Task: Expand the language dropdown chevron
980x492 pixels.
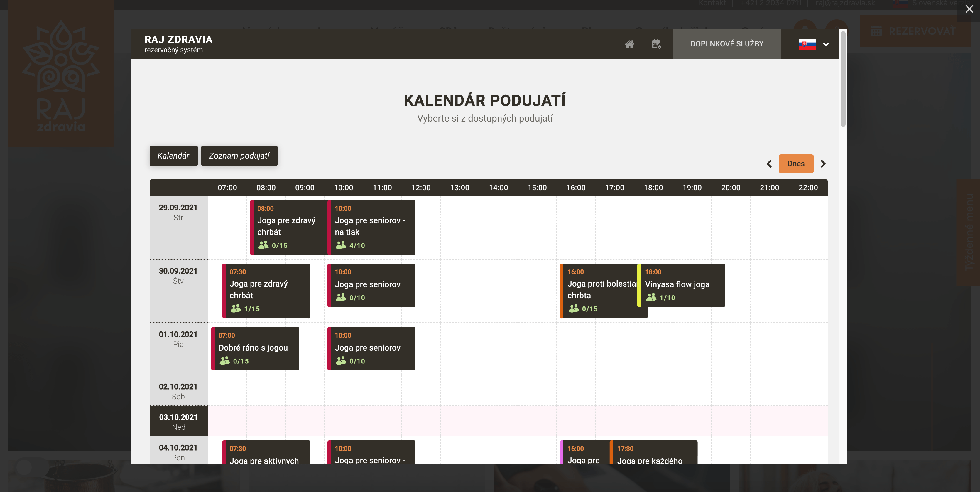Action: [826, 45]
